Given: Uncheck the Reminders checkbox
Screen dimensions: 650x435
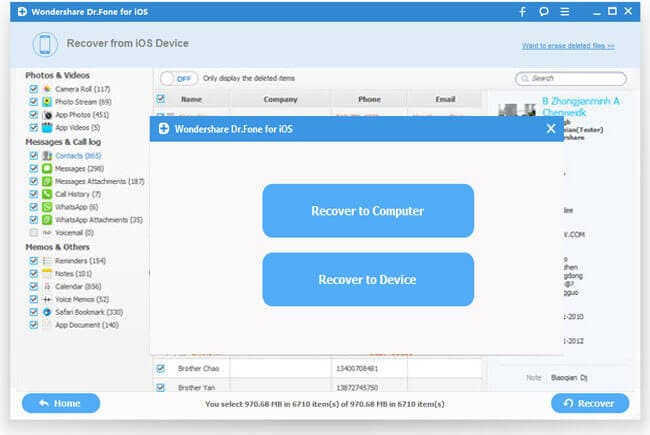Looking at the screenshot, I should pyautogui.click(x=34, y=261).
